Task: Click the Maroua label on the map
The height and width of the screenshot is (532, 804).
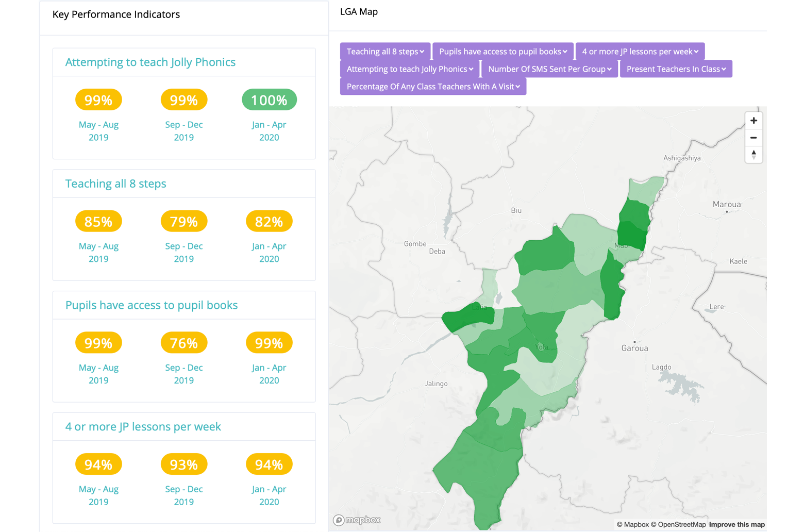Action: click(726, 204)
